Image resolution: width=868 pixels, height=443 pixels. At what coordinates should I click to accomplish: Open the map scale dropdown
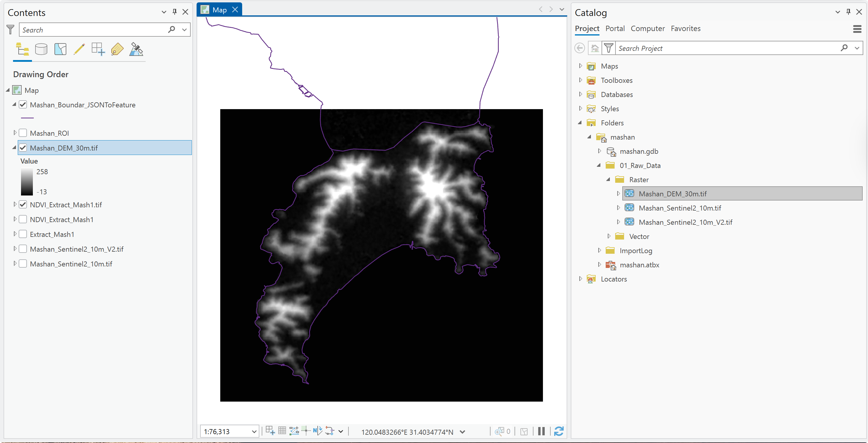point(254,431)
